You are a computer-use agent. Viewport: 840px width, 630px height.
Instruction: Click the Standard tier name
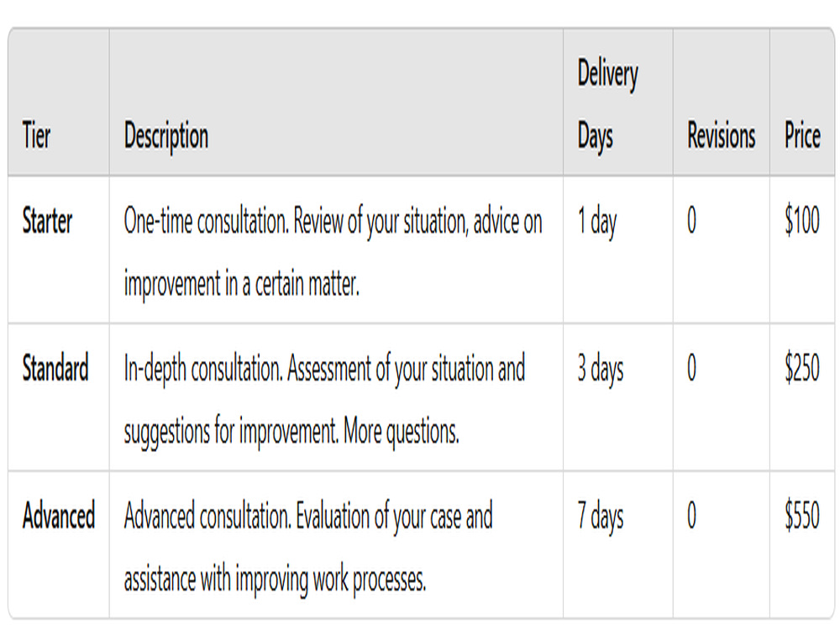[x=55, y=368]
